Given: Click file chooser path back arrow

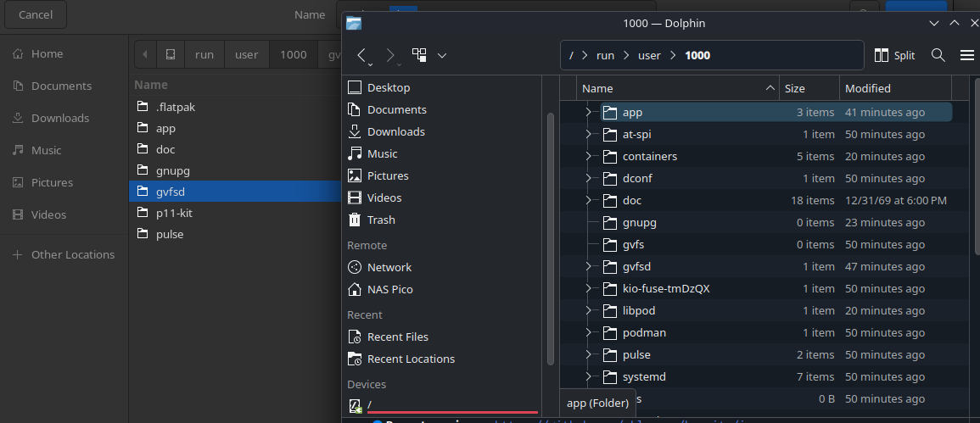Looking at the screenshot, I should (145, 54).
